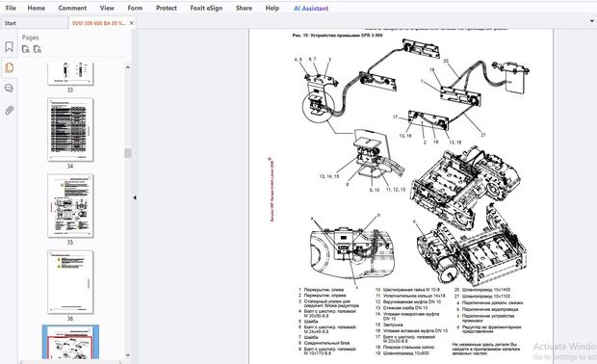Switch to the Comment tab

point(72,8)
